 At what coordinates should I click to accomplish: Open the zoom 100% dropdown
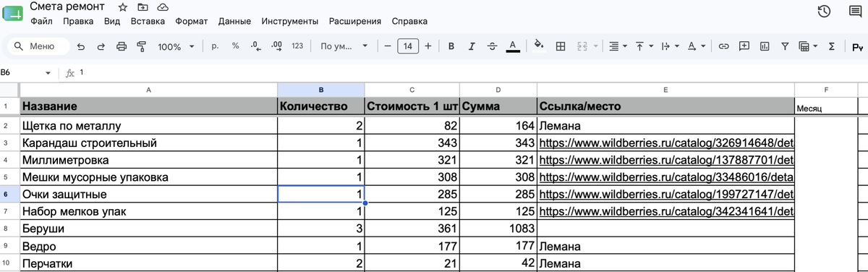[x=176, y=46]
